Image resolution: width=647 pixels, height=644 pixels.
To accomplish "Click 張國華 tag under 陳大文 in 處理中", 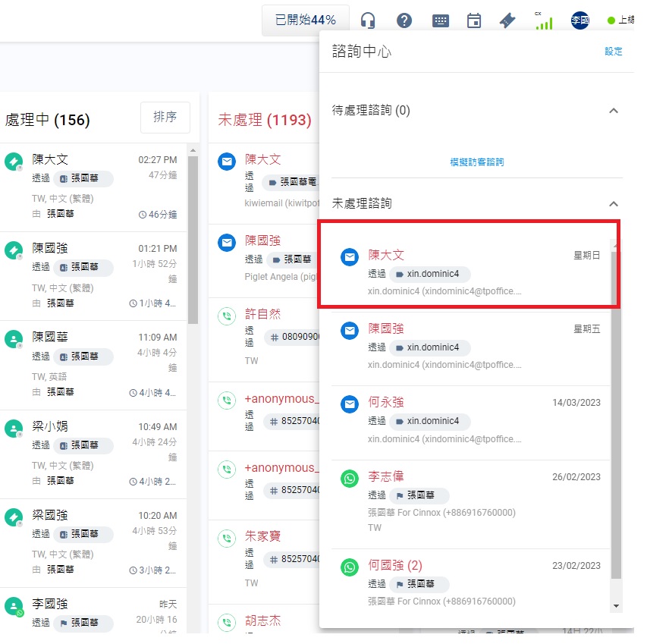I will [83, 178].
